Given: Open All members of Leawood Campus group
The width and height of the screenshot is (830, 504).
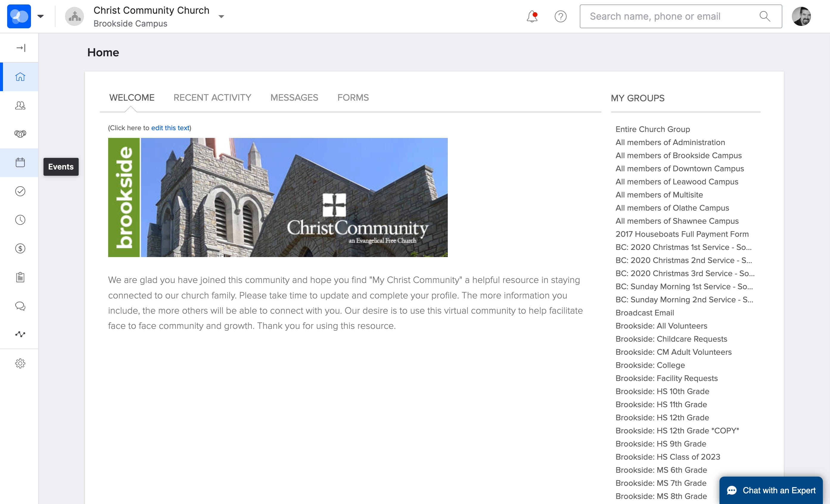Looking at the screenshot, I should pyautogui.click(x=677, y=182).
